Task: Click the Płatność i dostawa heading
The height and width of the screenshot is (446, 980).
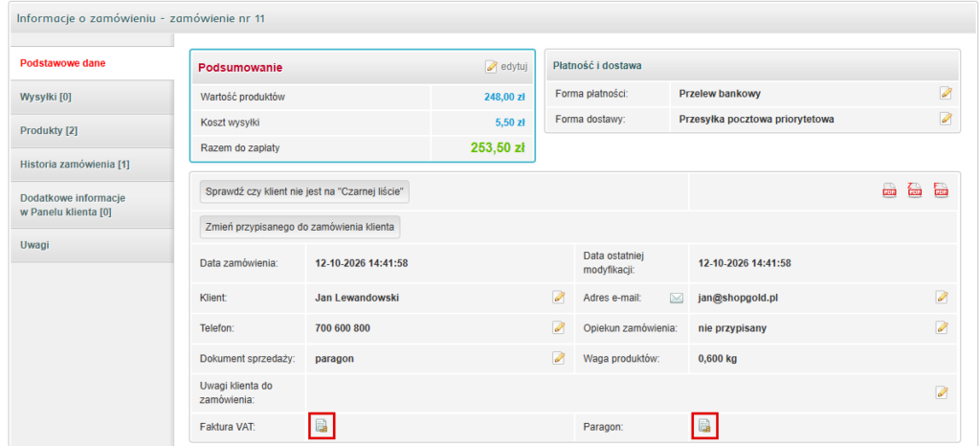Action: pyautogui.click(x=597, y=65)
